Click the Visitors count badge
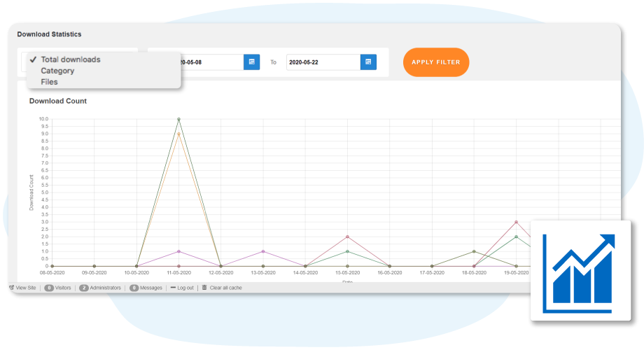 (x=49, y=288)
